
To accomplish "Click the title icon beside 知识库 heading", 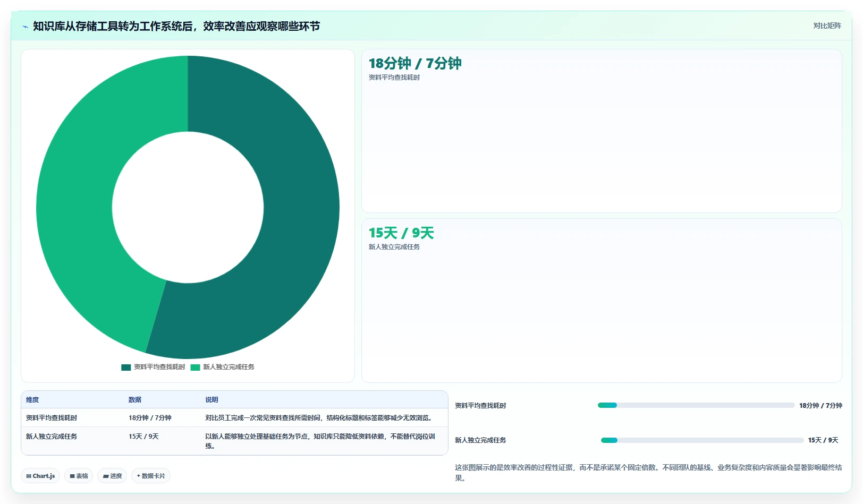I will point(25,27).
